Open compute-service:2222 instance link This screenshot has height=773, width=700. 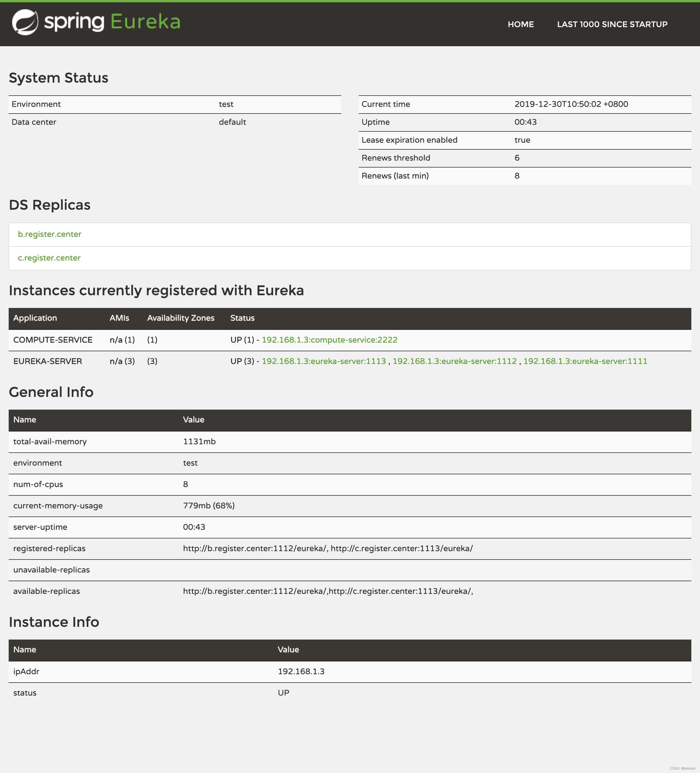[x=329, y=340]
